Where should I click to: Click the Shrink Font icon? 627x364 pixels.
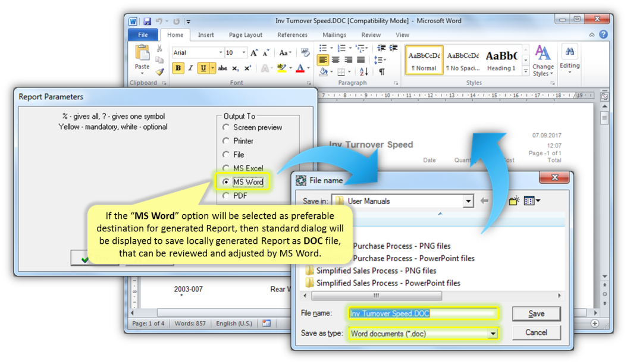[x=266, y=53]
